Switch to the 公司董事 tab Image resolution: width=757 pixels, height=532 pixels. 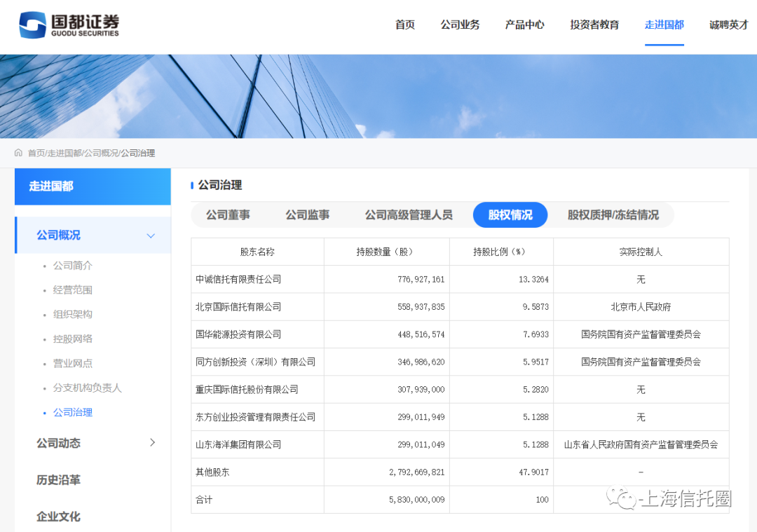click(228, 214)
